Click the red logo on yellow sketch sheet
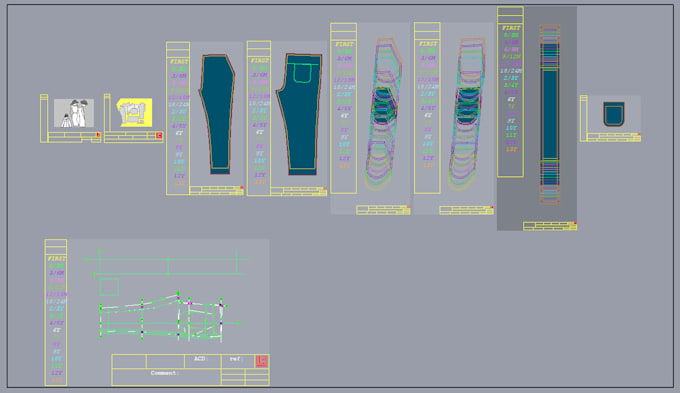This screenshot has width=680, height=393. pyautogui.click(x=159, y=135)
